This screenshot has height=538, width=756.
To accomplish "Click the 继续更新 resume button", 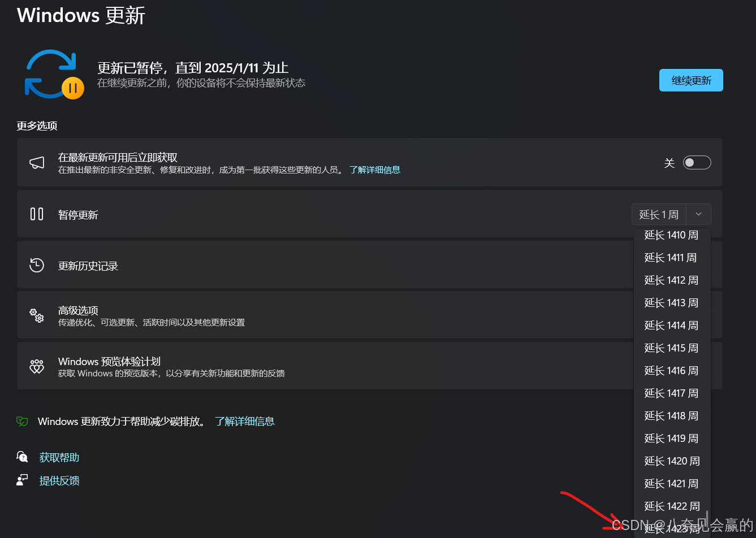I will tap(691, 80).
